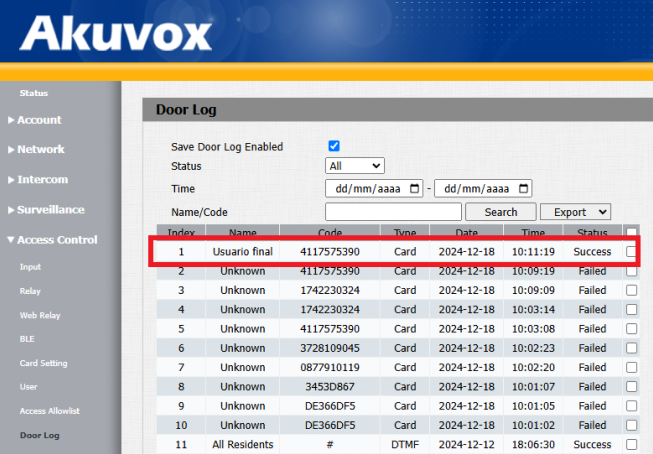This screenshot has width=653, height=454.
Task: Click the Search button
Action: [x=501, y=212]
